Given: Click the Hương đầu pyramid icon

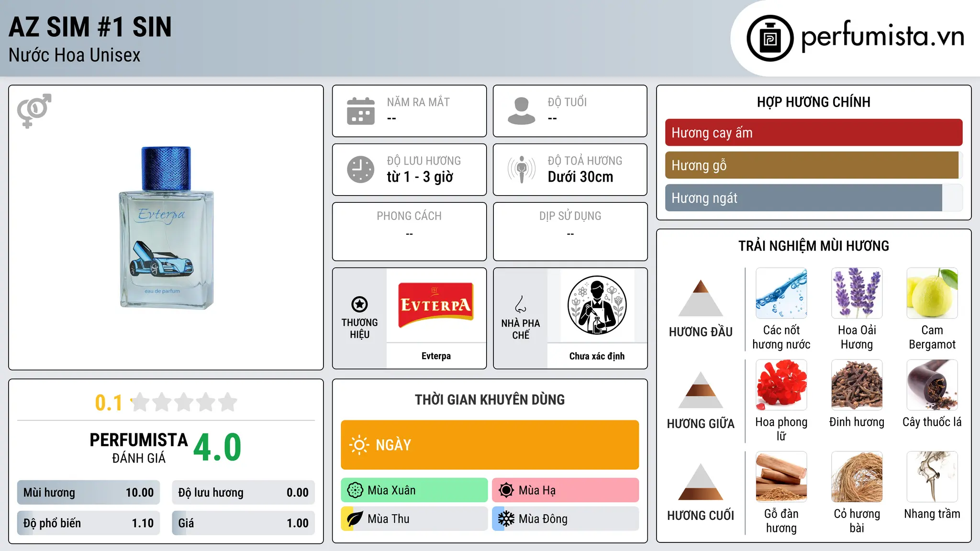Looking at the screenshot, I should click(x=701, y=298).
